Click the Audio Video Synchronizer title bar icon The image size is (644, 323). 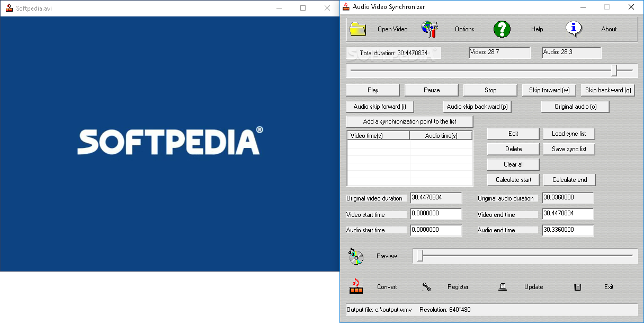tap(346, 7)
